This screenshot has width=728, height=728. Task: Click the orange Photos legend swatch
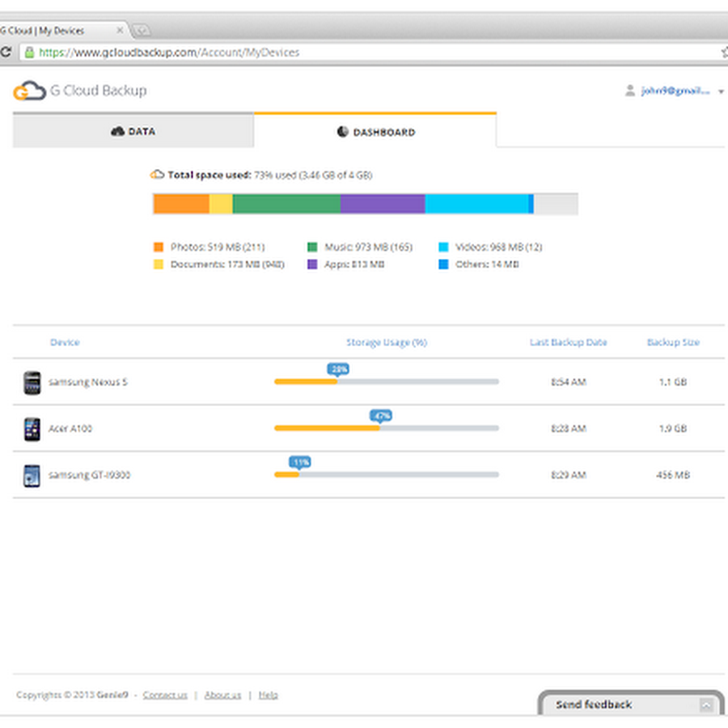[x=159, y=247]
